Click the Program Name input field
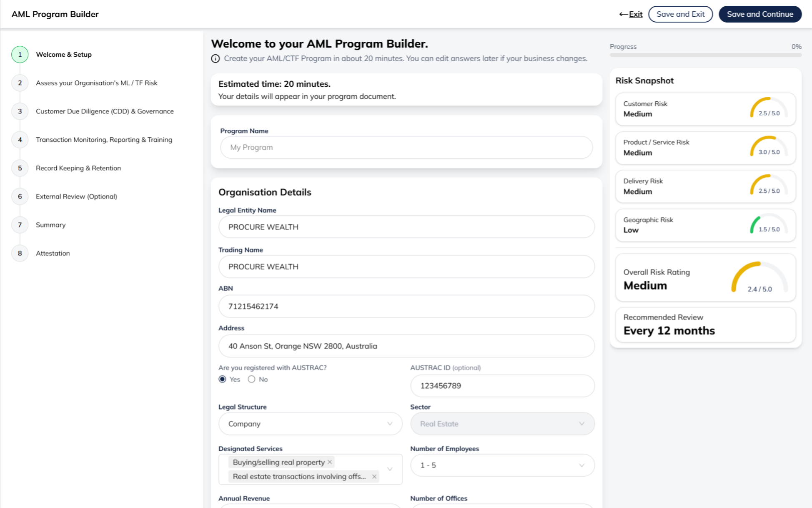812x508 pixels. point(406,147)
